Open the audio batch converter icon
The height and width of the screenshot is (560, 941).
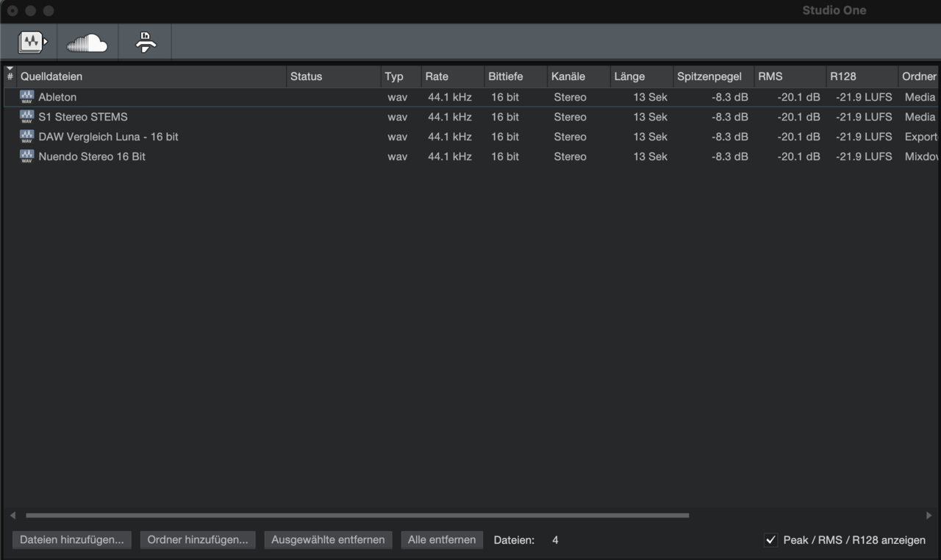coord(32,43)
